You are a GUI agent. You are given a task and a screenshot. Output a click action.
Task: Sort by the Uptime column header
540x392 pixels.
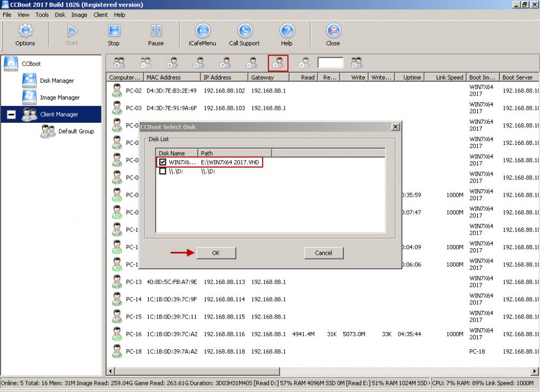tap(410, 77)
